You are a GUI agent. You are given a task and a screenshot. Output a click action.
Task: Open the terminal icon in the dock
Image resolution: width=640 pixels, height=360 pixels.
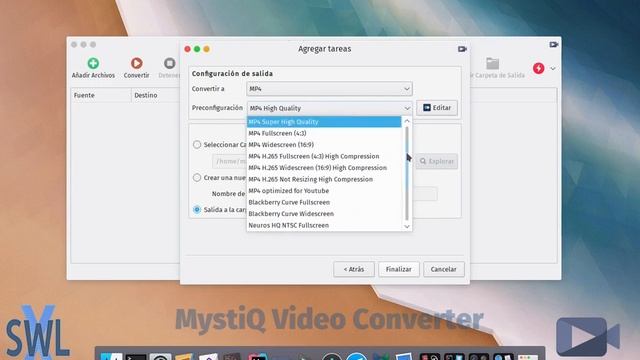click(136, 357)
